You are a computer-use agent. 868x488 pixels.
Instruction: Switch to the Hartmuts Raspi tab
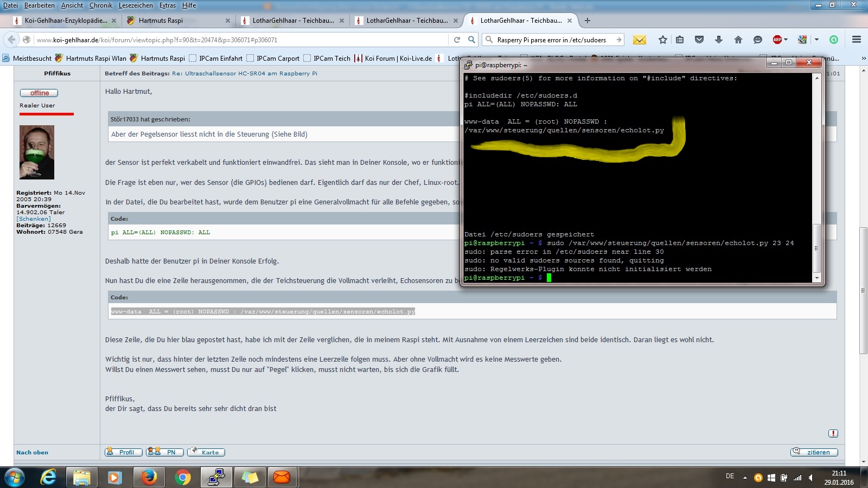click(x=161, y=21)
